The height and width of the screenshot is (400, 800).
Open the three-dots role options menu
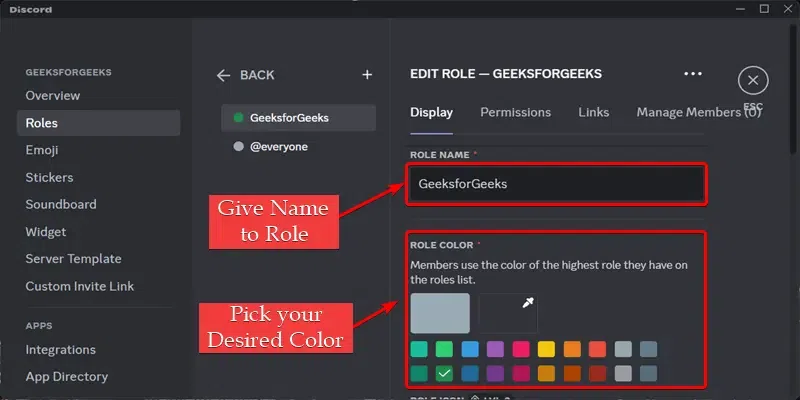point(692,74)
